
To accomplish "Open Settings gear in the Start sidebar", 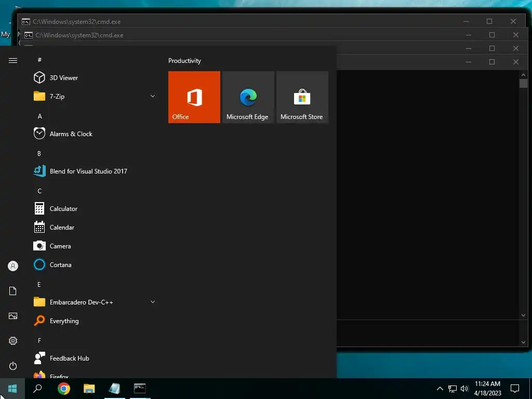I will (12, 341).
